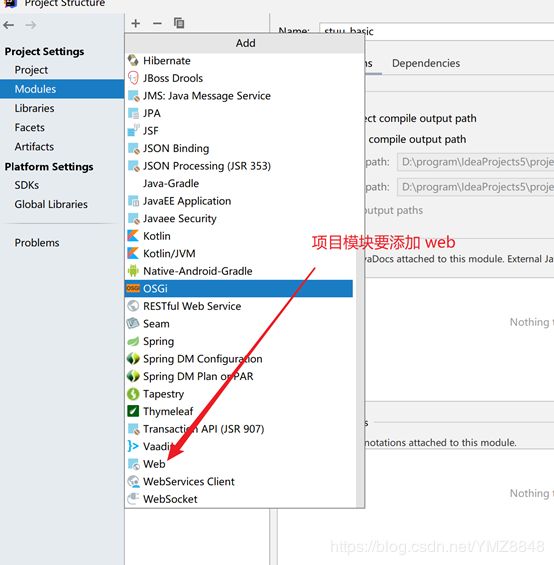Click the JMS: Java Message Service icon
Screen dimensions: 554x565
[133, 95]
